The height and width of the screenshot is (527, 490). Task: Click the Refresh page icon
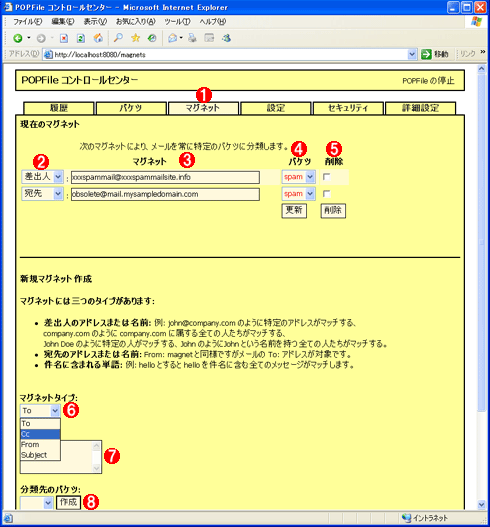[x=81, y=38]
